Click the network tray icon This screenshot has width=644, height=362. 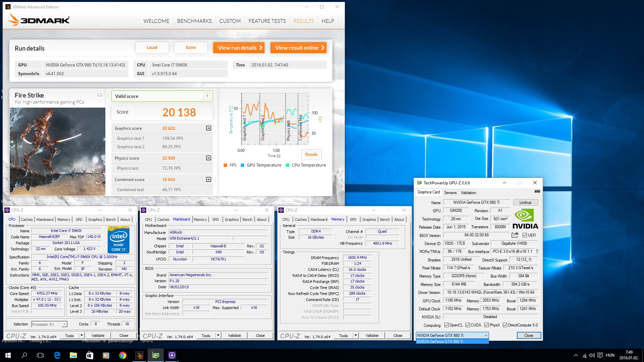pyautogui.click(x=584, y=355)
